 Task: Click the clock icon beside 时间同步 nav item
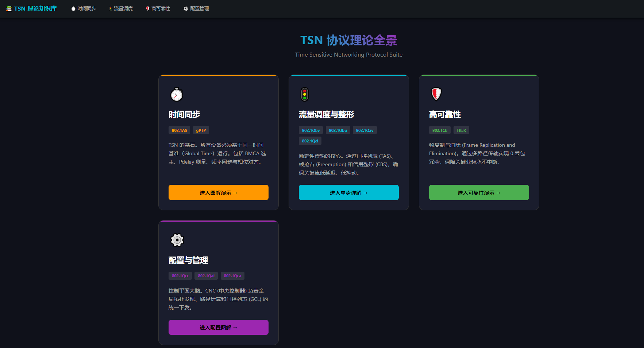(x=73, y=8)
